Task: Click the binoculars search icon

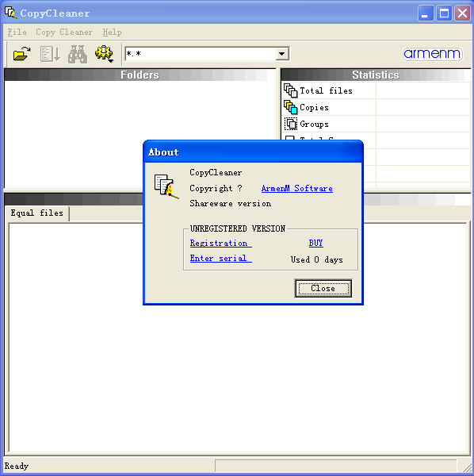Action: coord(78,54)
